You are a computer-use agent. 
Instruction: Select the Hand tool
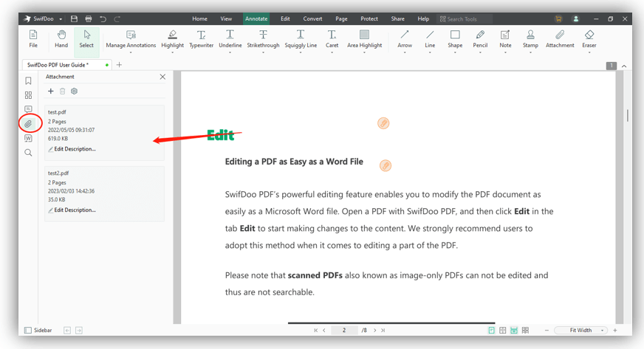point(61,39)
